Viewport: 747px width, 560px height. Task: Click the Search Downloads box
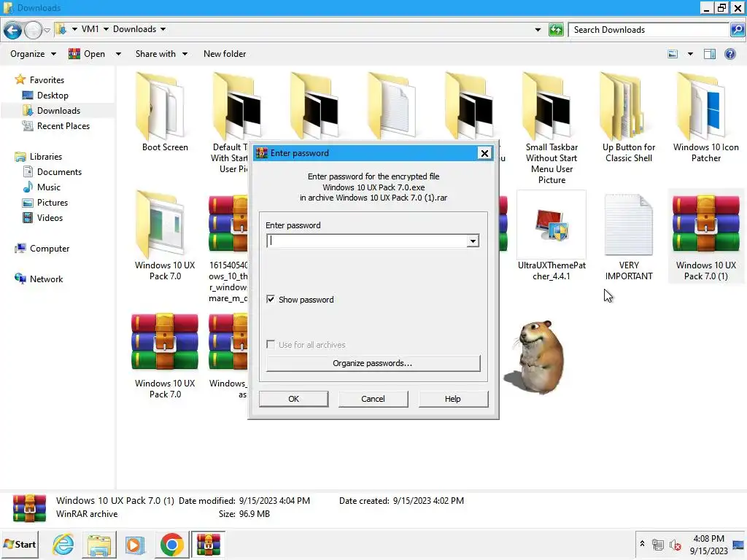tap(649, 29)
